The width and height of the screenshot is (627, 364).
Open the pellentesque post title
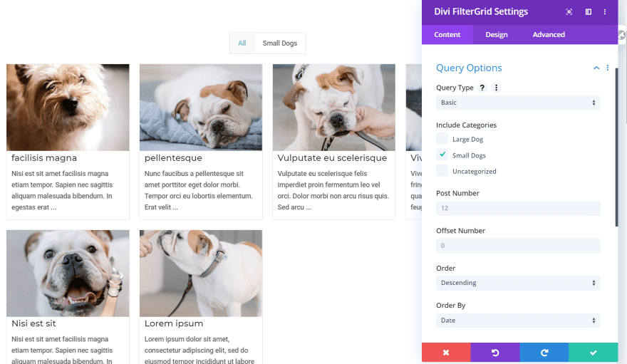point(173,158)
